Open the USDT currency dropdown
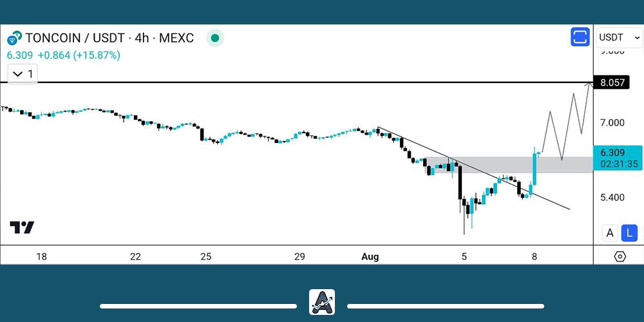This screenshot has height=322, width=644. (x=619, y=37)
